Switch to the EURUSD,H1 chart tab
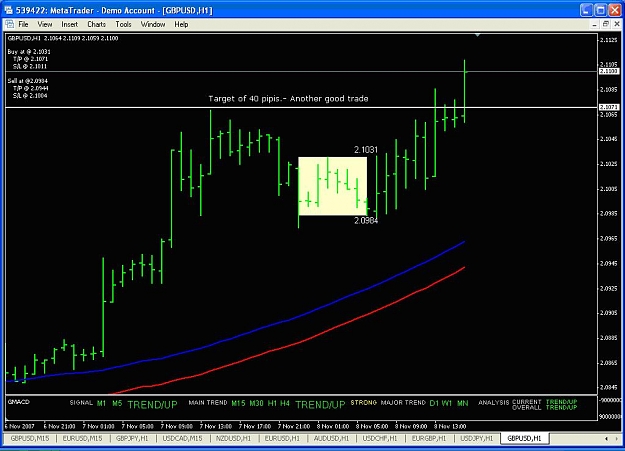 point(282,438)
